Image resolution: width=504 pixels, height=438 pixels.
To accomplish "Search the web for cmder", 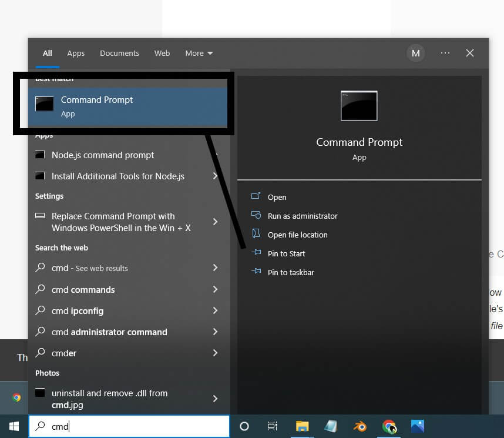I will (64, 353).
